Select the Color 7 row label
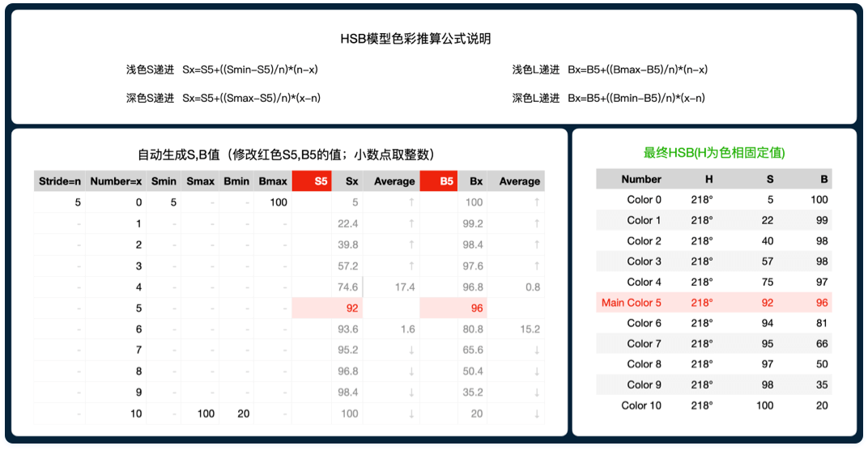 pos(644,344)
